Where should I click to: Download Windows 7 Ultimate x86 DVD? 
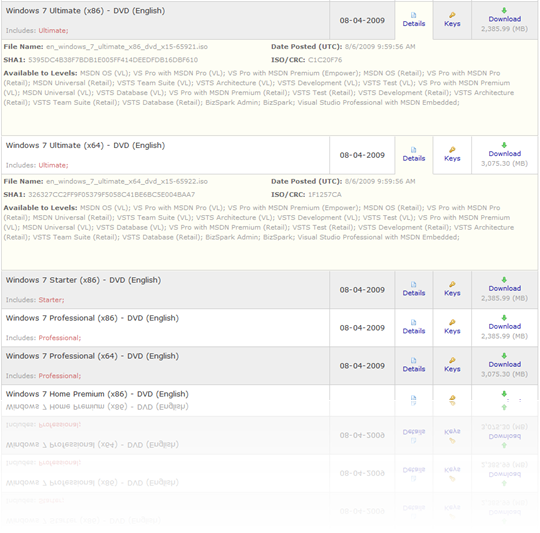click(x=504, y=15)
